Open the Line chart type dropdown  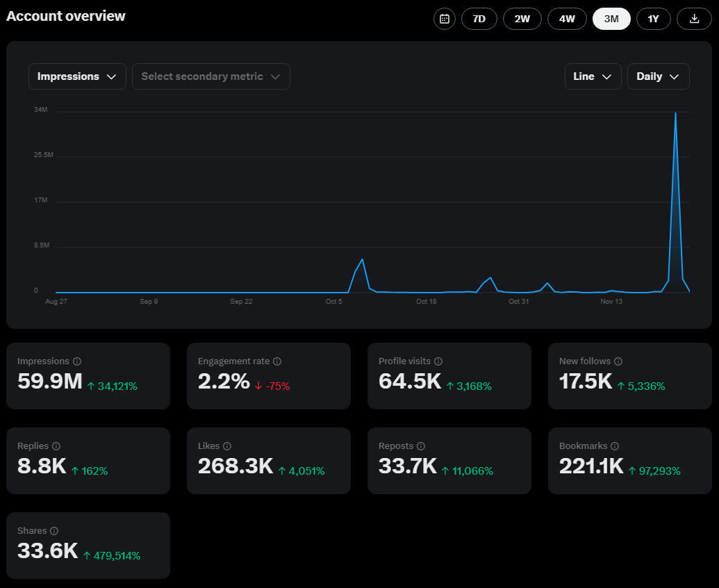point(593,76)
